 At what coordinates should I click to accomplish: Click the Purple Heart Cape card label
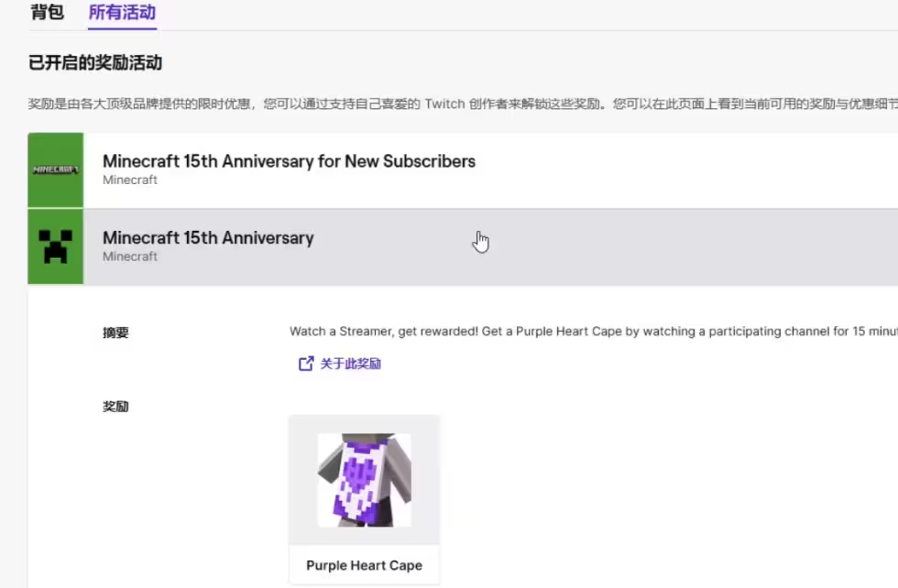(x=365, y=565)
